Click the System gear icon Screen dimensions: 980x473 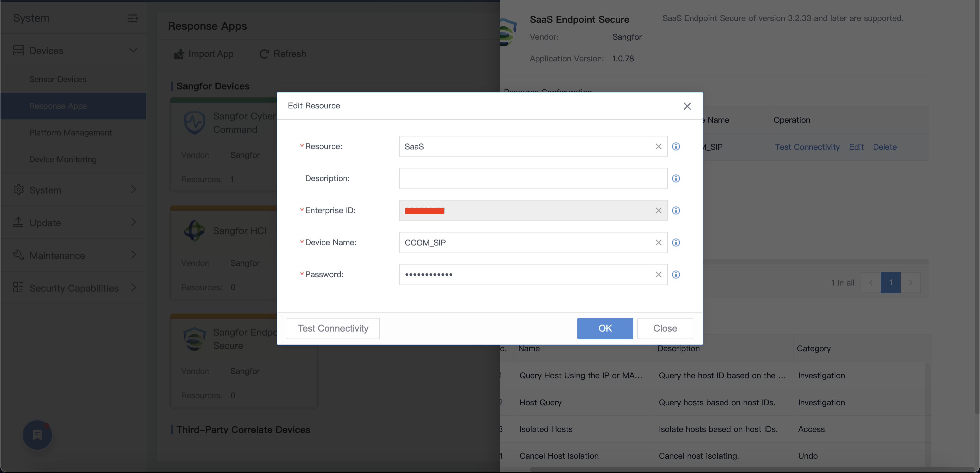point(18,190)
